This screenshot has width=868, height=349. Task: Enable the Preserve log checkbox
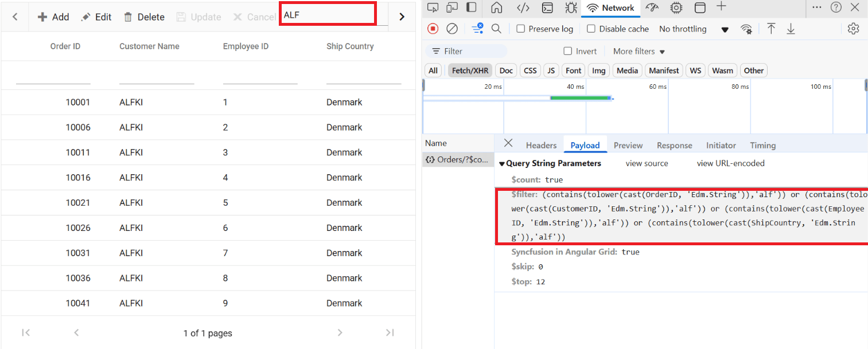click(521, 29)
